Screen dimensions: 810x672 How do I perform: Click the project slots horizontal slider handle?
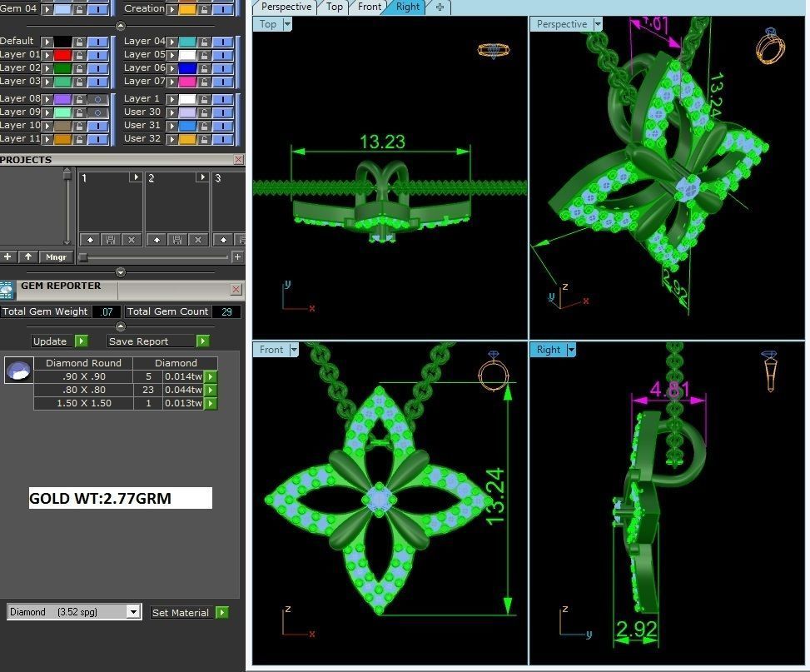click(83, 257)
